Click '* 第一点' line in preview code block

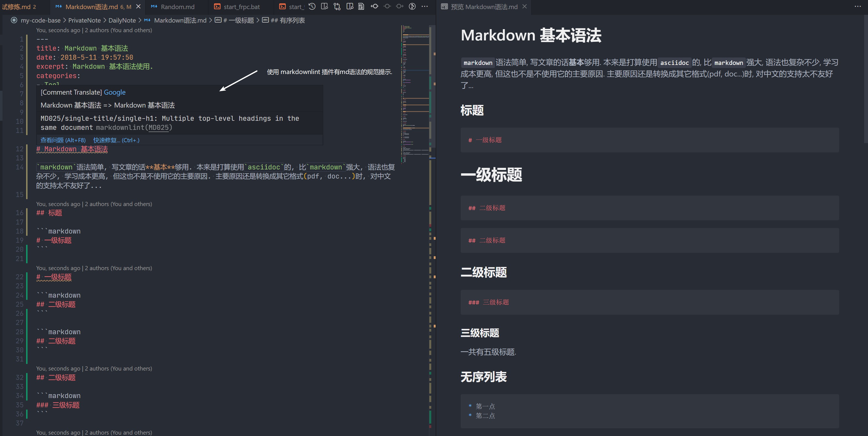coord(482,406)
